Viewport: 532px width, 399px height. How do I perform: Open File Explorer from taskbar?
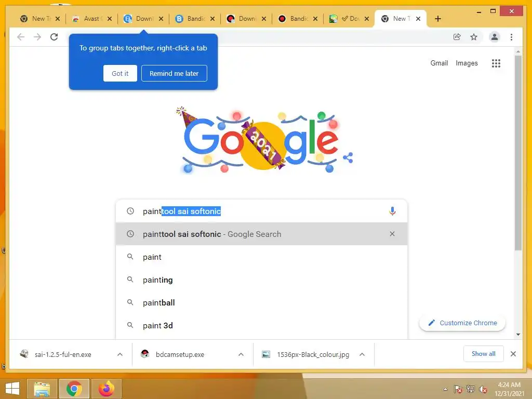click(42, 389)
